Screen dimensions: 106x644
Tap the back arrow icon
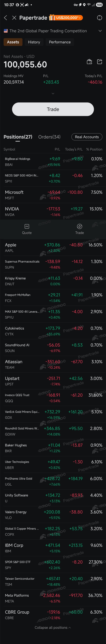(5, 17)
